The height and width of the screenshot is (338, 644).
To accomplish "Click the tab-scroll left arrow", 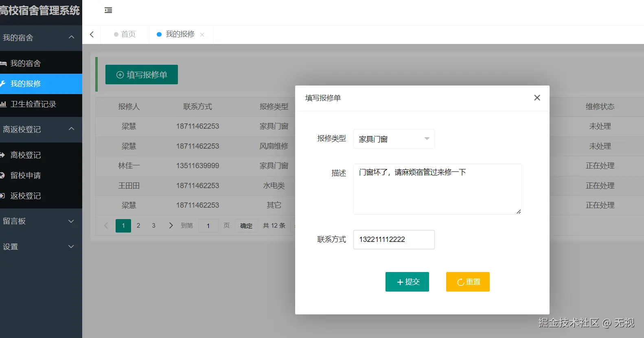I will pyautogui.click(x=92, y=35).
